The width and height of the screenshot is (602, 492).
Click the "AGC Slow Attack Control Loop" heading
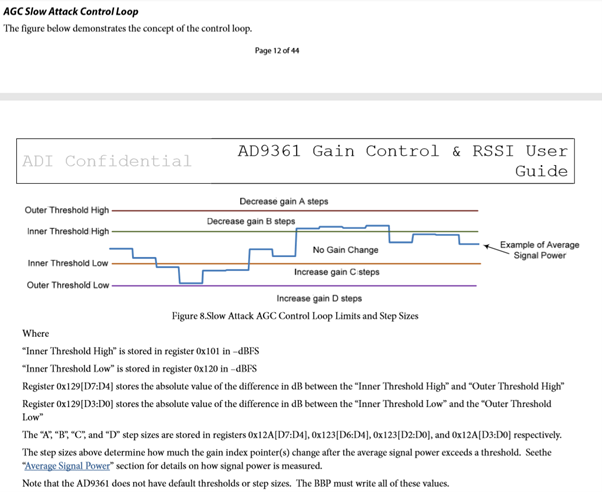[x=71, y=12]
